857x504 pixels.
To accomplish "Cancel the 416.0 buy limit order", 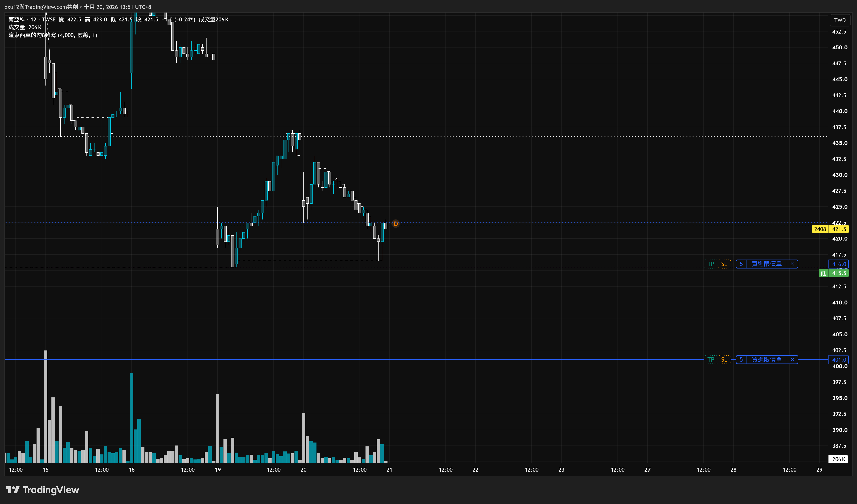I will click(792, 264).
